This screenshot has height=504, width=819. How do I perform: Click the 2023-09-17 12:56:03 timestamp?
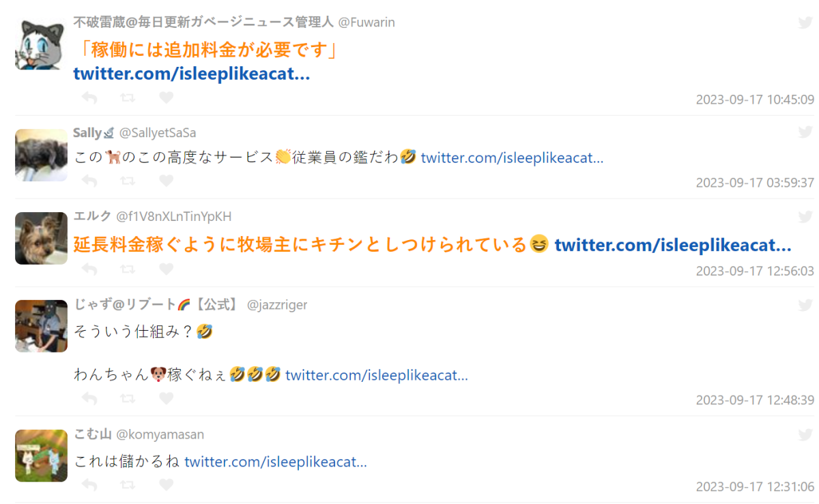755,271
